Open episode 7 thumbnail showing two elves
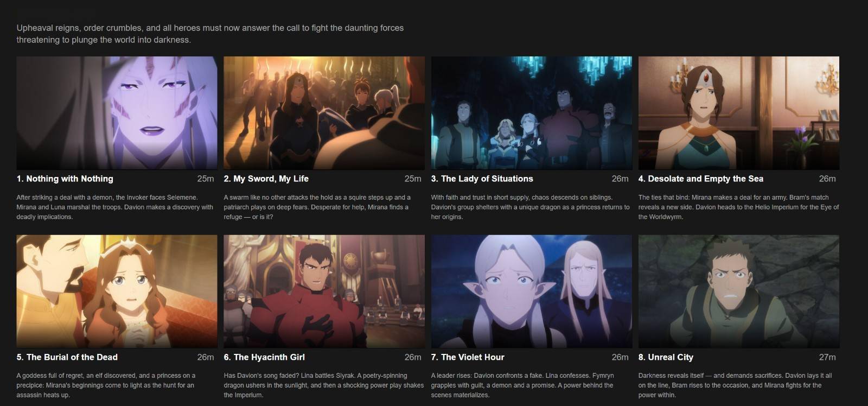Viewport: 868px width, 406px height. [532, 291]
